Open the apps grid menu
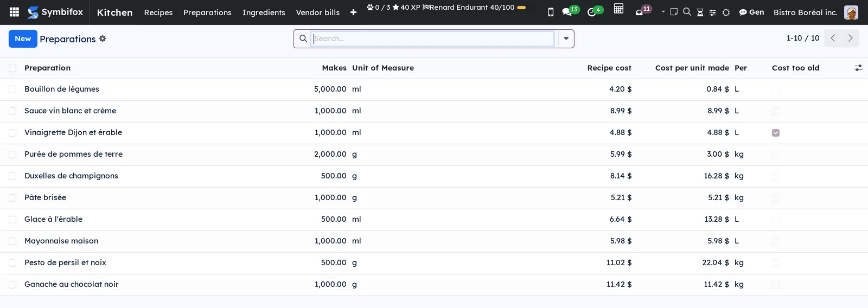Viewport: 868px width, 308px height. (x=15, y=12)
